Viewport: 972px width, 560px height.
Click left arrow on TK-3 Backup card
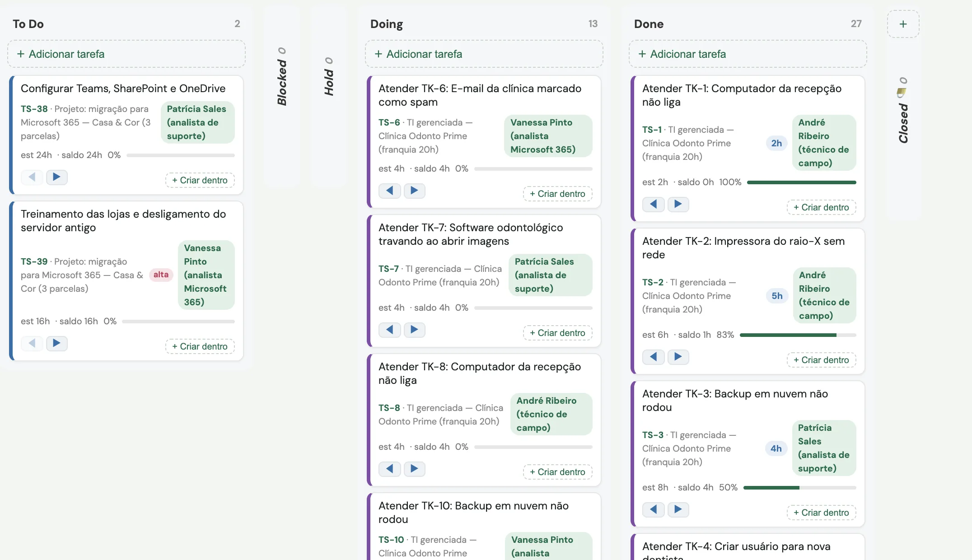pyautogui.click(x=654, y=509)
